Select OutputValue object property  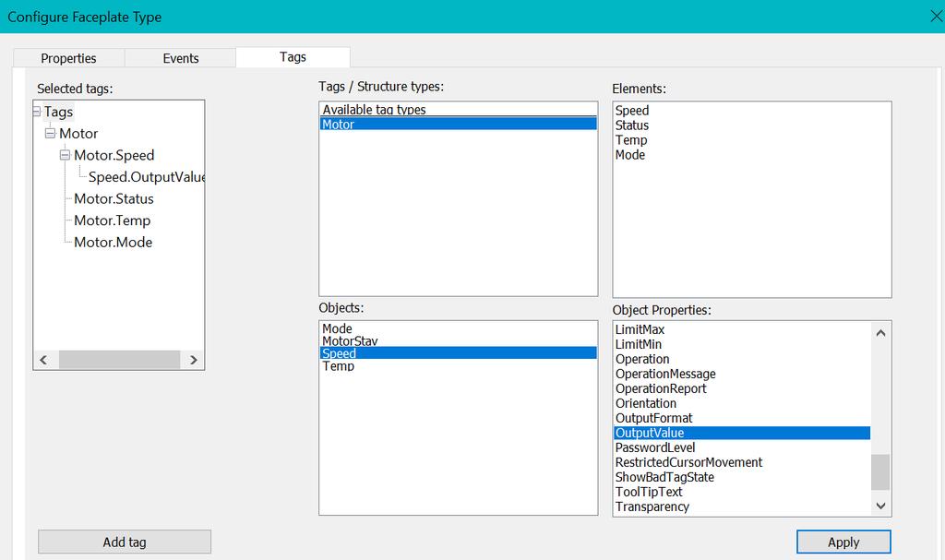[742, 433]
